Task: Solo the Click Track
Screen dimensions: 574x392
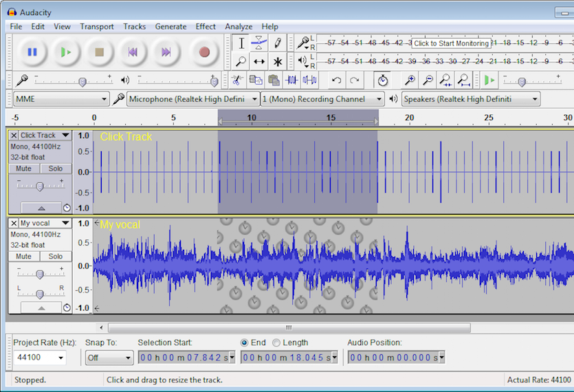Action: 55,168
